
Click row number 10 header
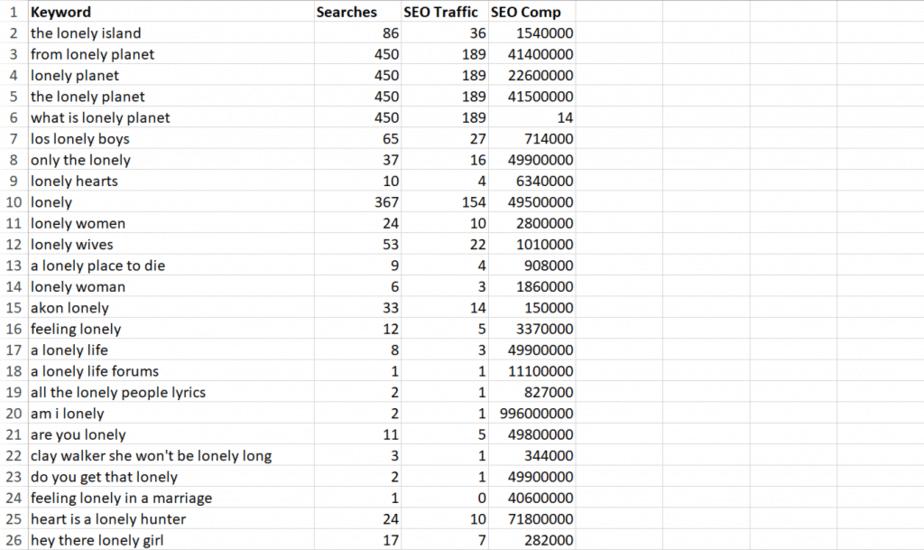[13, 202]
